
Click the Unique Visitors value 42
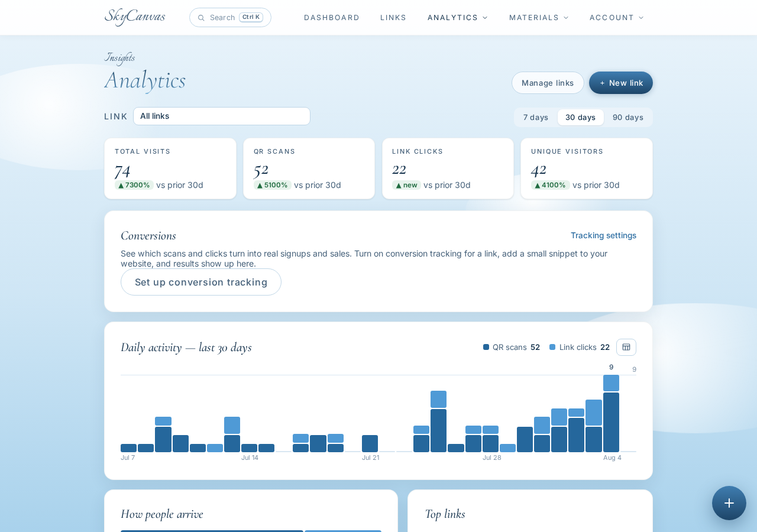coord(538,169)
